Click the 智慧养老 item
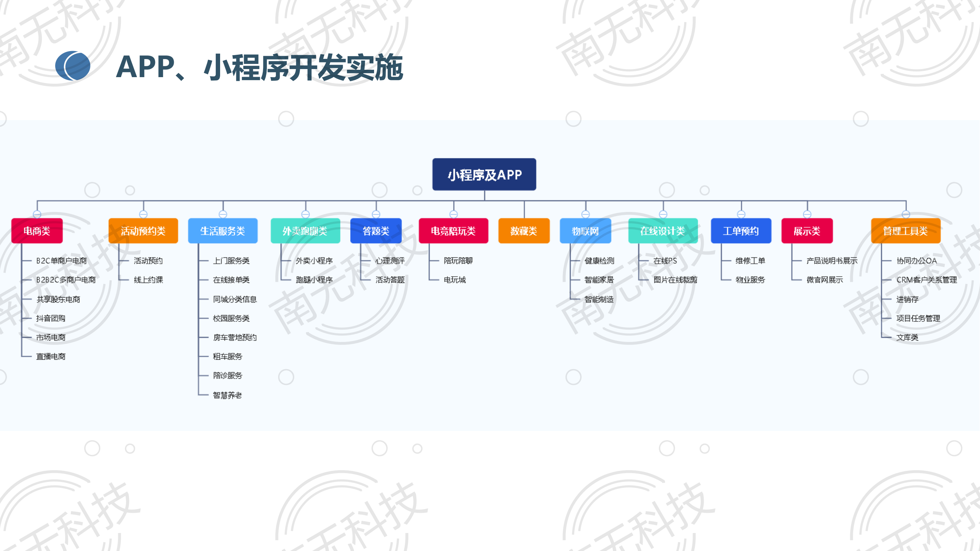Image resolution: width=980 pixels, height=551 pixels. click(227, 395)
